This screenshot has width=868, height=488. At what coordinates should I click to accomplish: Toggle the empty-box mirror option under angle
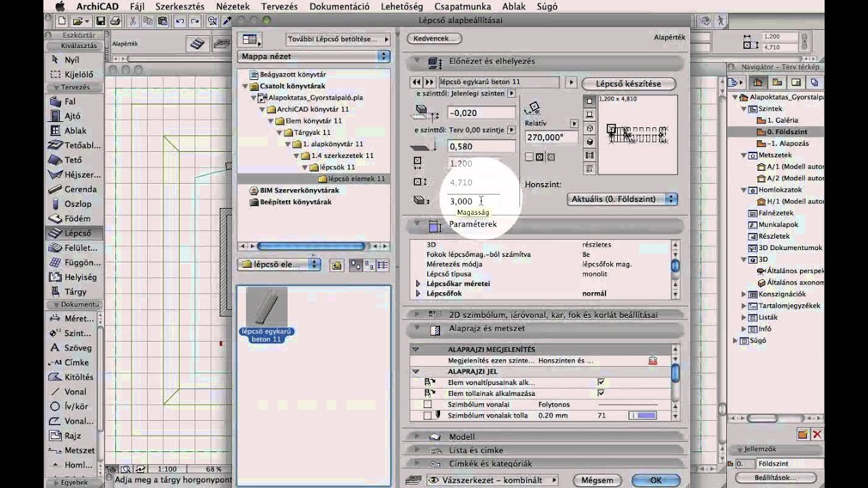point(529,157)
